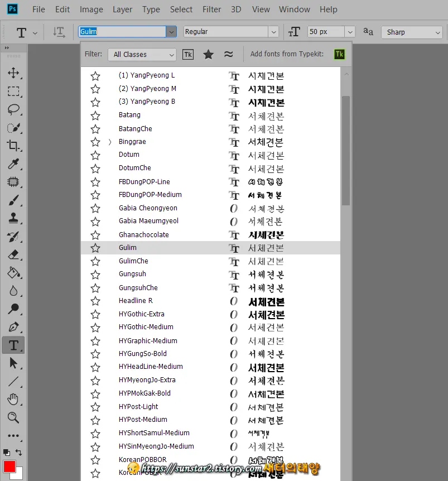The width and height of the screenshot is (448, 481).
Task: Select the Lasso tool
Action: pos(13,109)
